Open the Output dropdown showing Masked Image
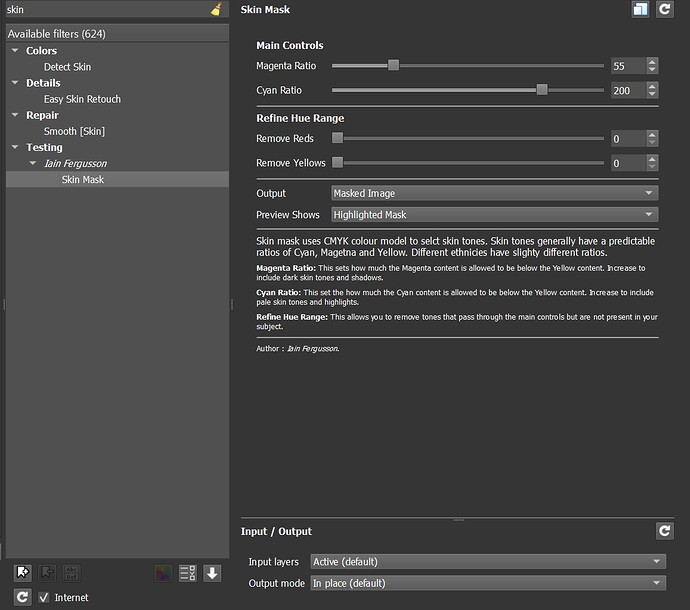The height and width of the screenshot is (610, 690). [494, 193]
